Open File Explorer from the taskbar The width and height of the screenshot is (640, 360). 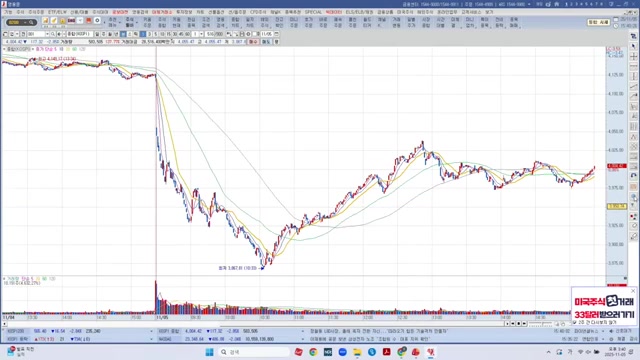(x=357, y=352)
